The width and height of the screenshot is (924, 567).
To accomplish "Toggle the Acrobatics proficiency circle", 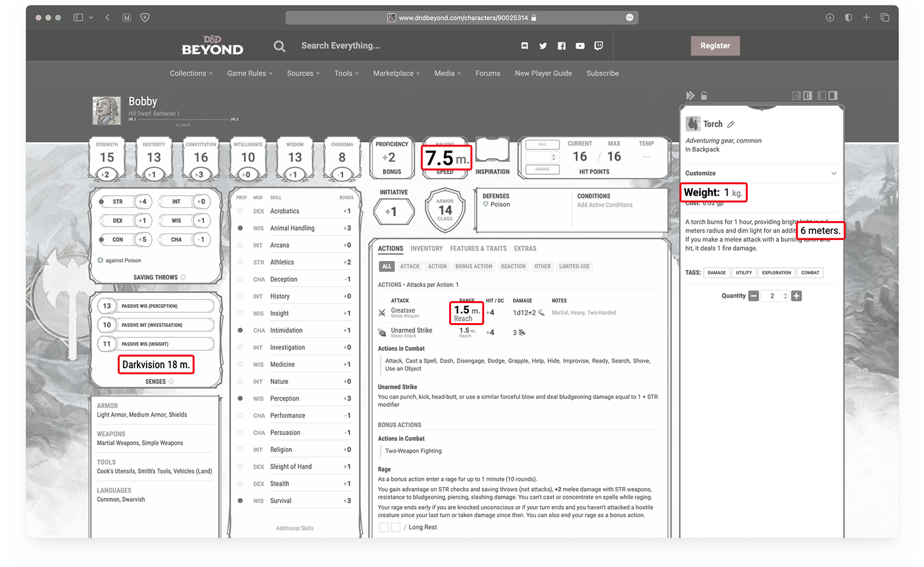I will pyautogui.click(x=240, y=211).
